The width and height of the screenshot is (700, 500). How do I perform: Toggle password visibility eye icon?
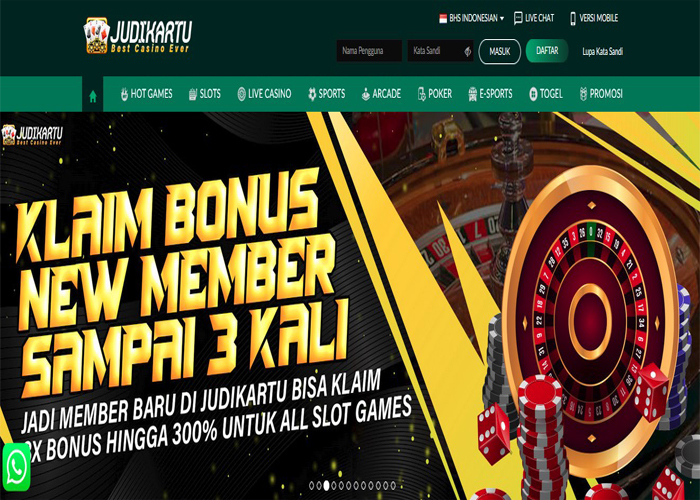click(x=467, y=51)
